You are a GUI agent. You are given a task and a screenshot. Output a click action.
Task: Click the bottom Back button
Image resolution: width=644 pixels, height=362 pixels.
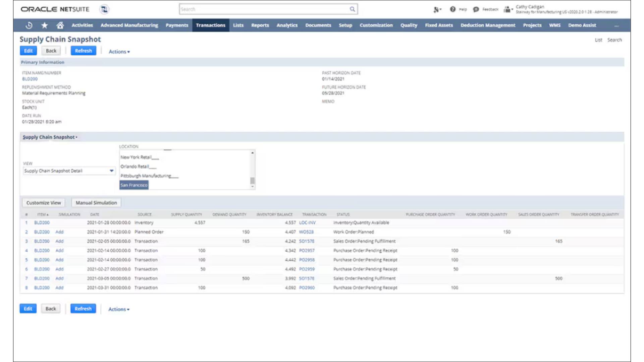click(51, 309)
